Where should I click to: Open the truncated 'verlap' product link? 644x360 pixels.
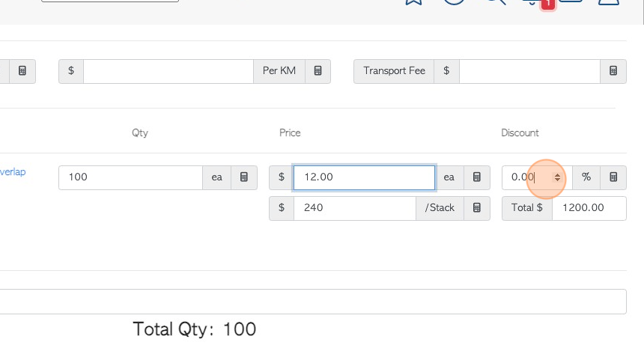pyautogui.click(x=13, y=172)
